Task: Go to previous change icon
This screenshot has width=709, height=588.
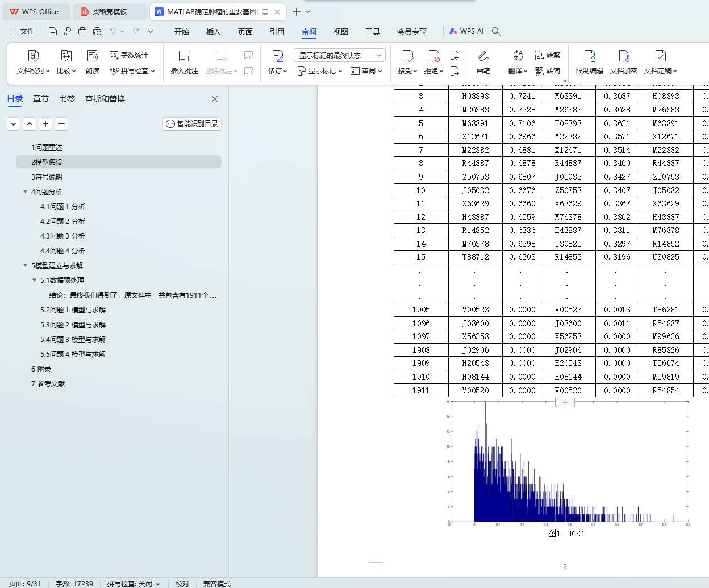Action: pyautogui.click(x=454, y=55)
